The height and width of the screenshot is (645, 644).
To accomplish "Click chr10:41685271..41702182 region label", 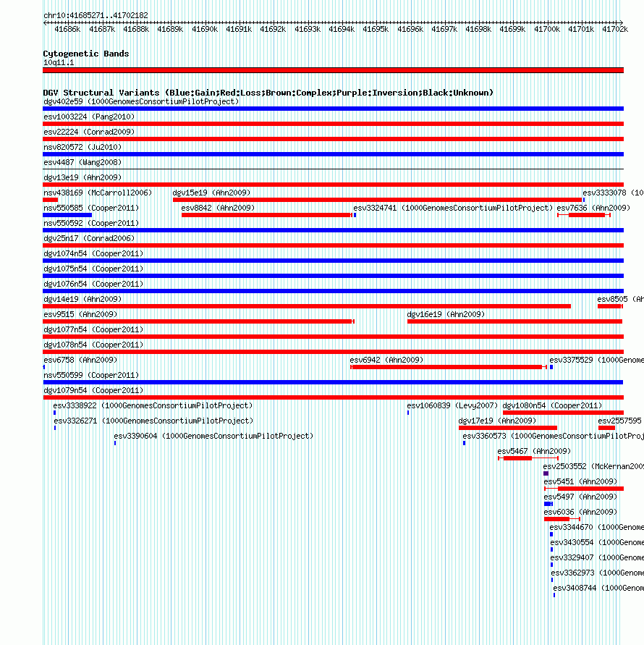I will pyautogui.click(x=96, y=16).
